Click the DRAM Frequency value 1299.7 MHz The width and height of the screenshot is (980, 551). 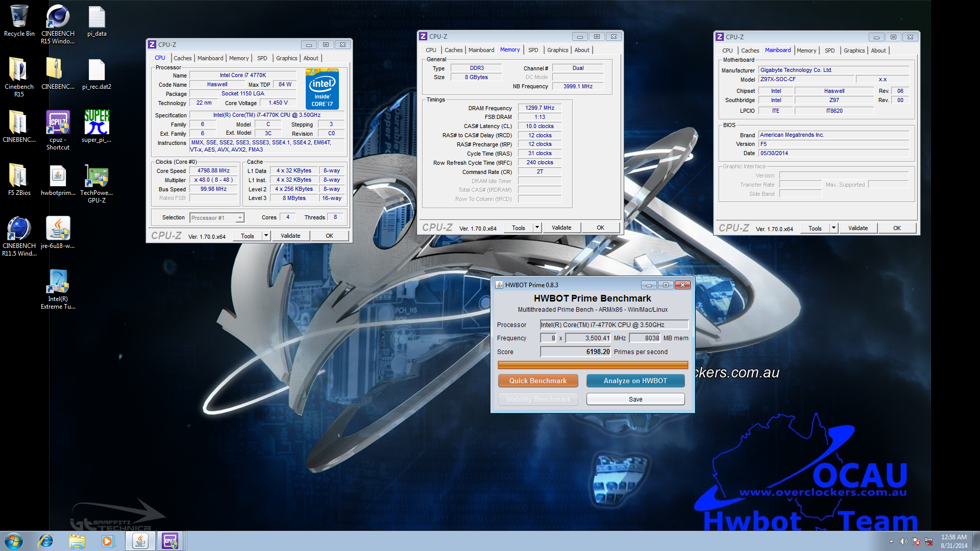(x=540, y=108)
